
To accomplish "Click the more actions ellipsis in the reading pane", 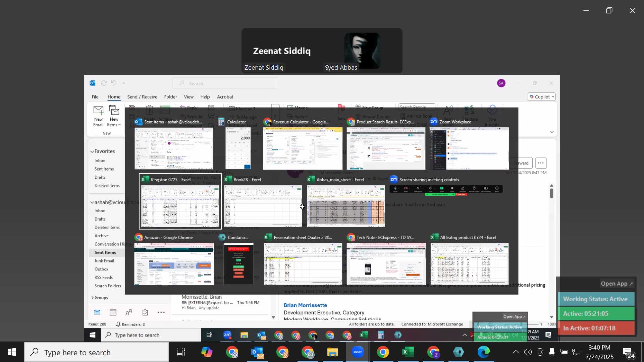I will tap(541, 163).
